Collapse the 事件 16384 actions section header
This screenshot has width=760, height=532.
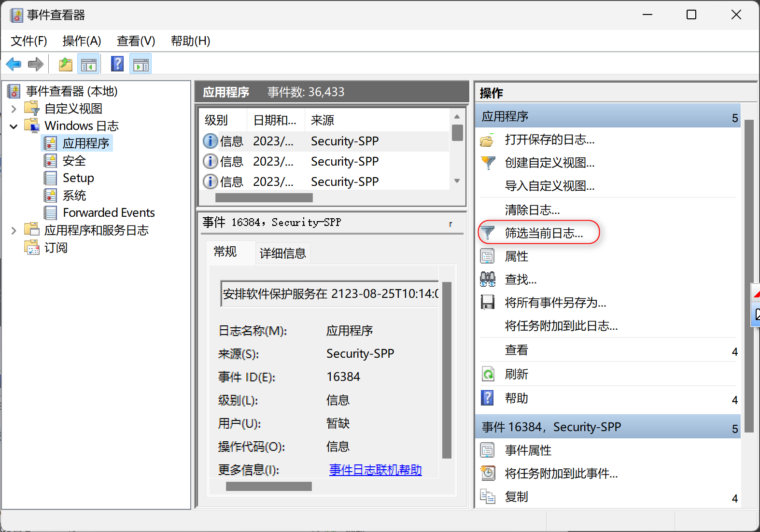tap(734, 428)
